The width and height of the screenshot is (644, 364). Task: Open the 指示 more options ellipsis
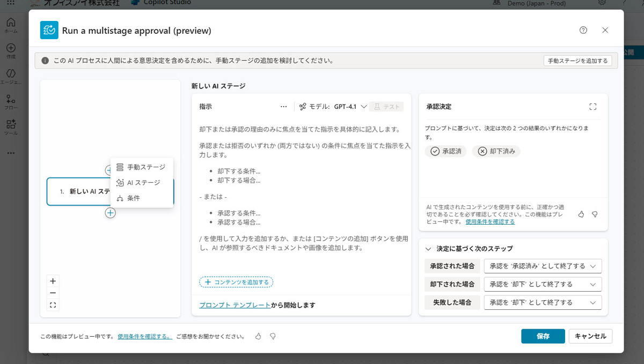[x=284, y=107]
